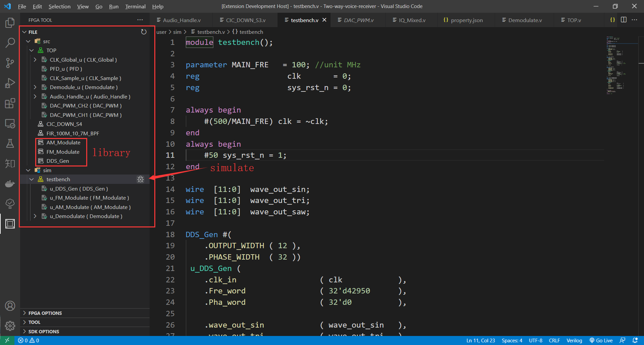Open Remote Explorer view
Viewport: 644px width, 345px height.
[x=10, y=123]
